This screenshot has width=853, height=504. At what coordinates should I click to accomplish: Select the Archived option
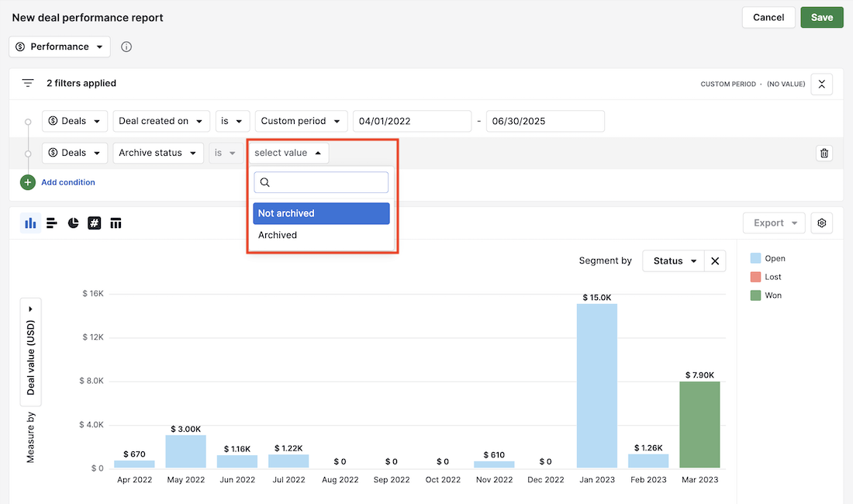click(x=322, y=235)
